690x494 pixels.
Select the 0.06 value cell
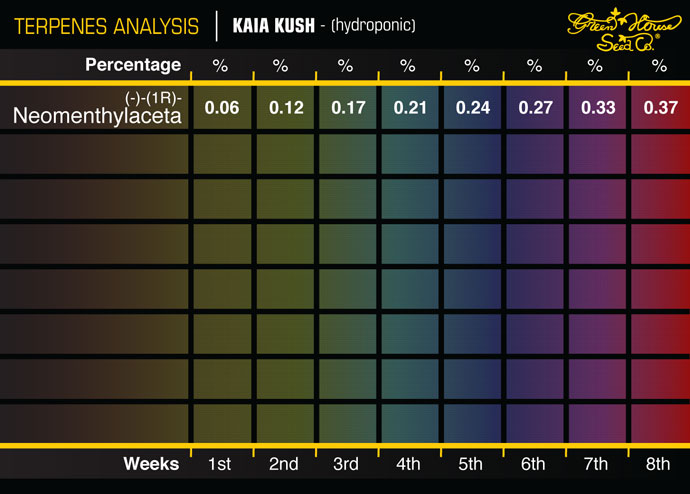coord(220,108)
